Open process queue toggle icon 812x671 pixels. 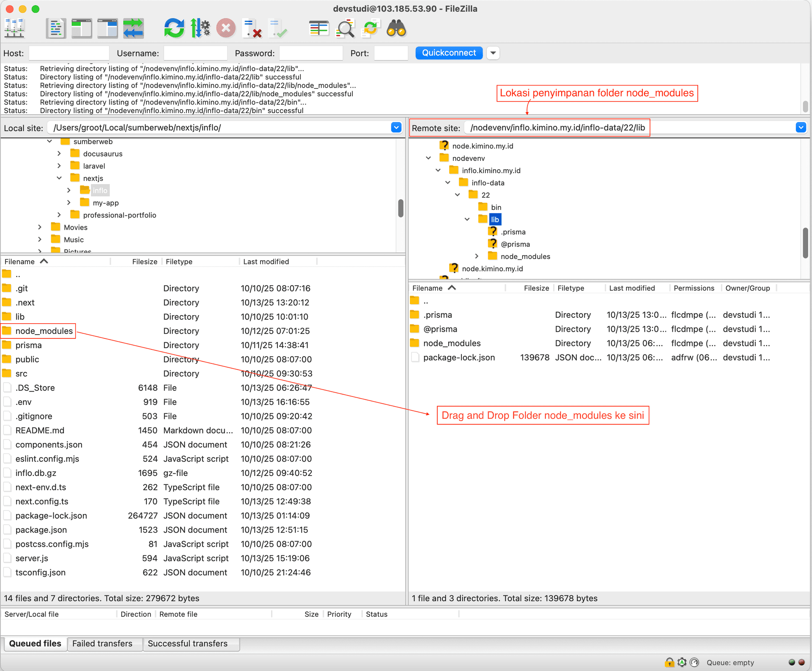[x=200, y=29]
